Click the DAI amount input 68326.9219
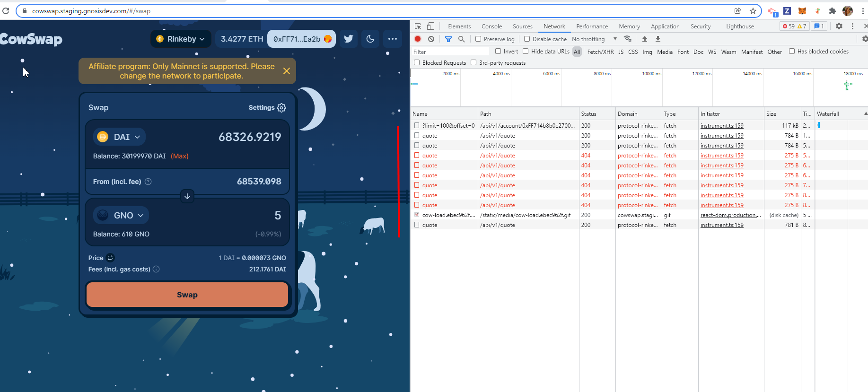The height and width of the screenshot is (392, 868). click(250, 137)
